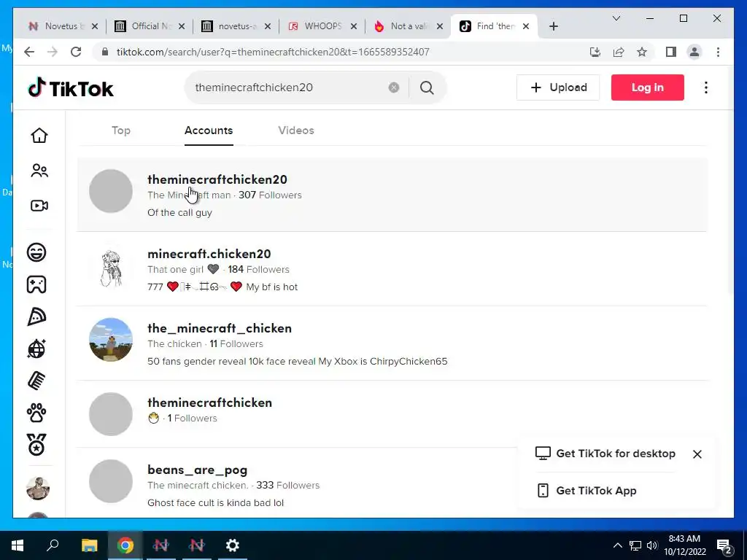This screenshot has width=747, height=560.
Task: Select the Sports medal category icon
Action: (x=36, y=445)
